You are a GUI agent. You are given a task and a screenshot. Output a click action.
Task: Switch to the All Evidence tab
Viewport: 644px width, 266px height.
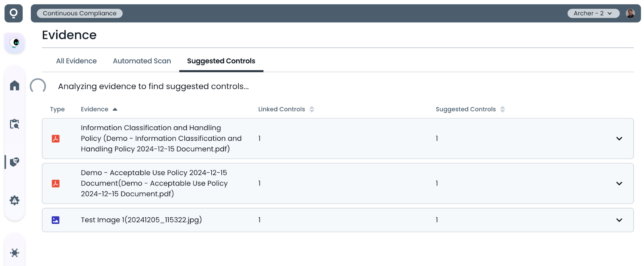[x=76, y=61]
